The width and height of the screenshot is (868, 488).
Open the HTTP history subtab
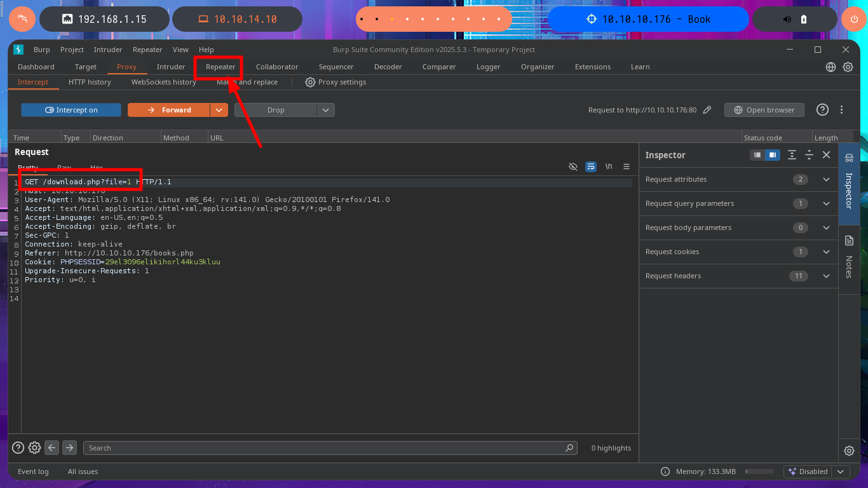(90, 82)
